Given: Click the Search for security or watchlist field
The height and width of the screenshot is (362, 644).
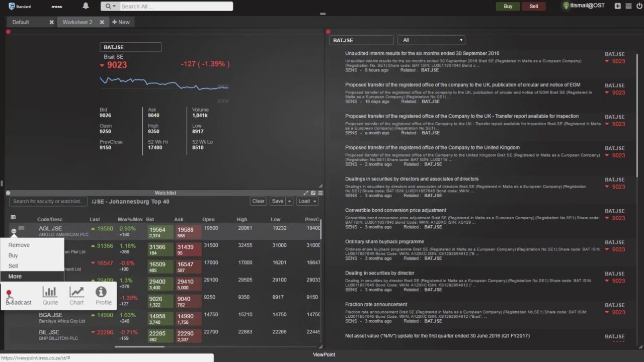Looking at the screenshot, I should pos(48,201).
